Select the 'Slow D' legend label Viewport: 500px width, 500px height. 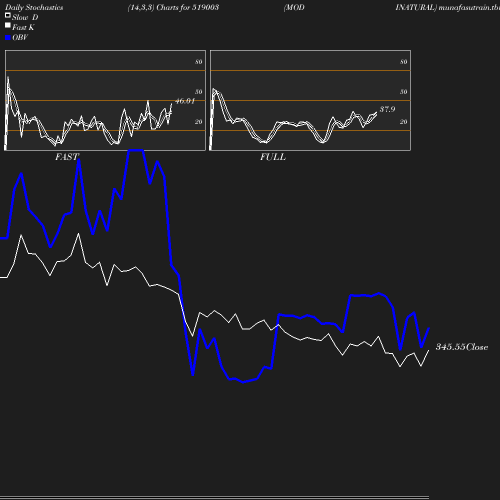point(25,17)
